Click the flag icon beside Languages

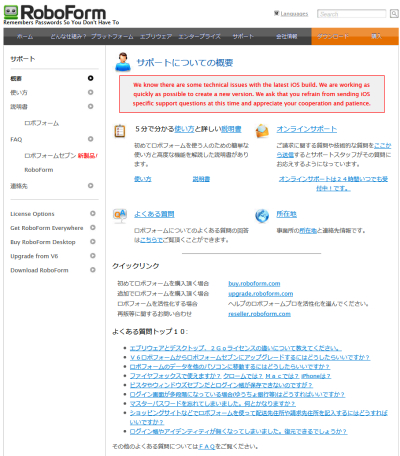(x=276, y=13)
